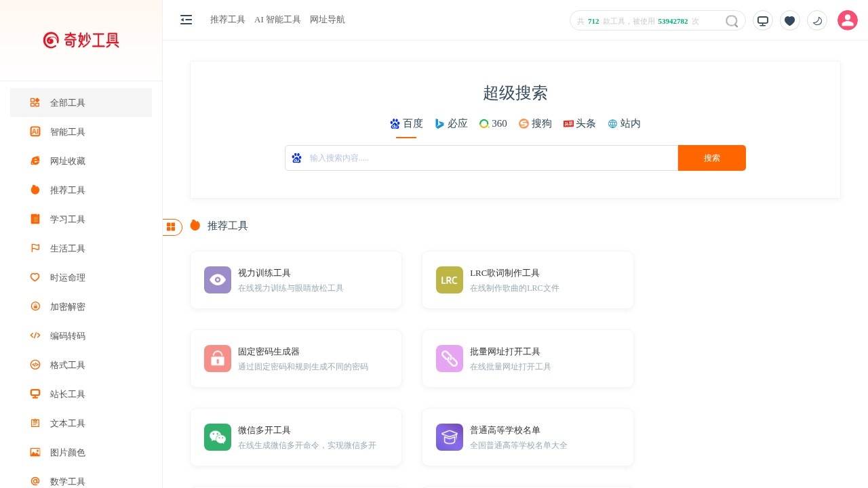The height and width of the screenshot is (488, 868).
Task: Click the 生活工具 flag icon in the sidebar
Action: 35,248
